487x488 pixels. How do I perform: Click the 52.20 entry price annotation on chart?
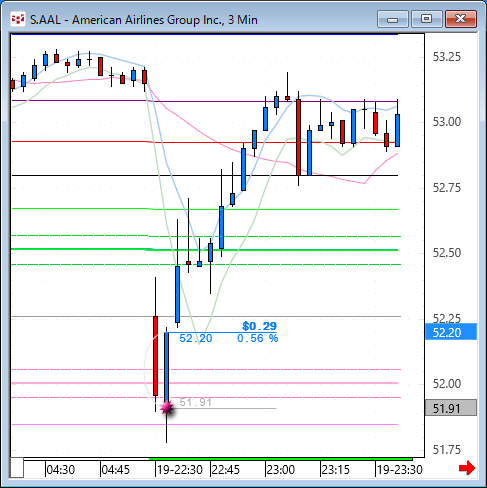[x=196, y=338]
